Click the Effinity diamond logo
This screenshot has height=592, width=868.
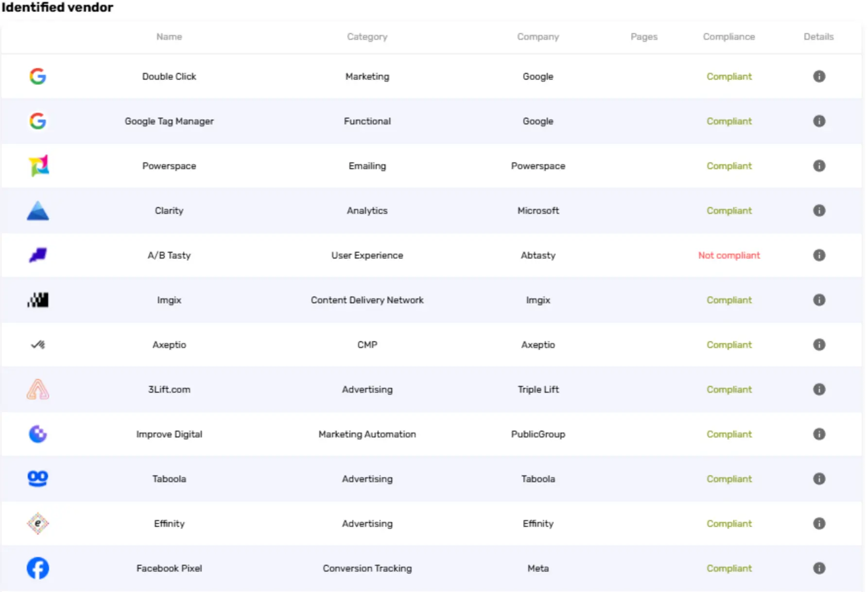click(x=38, y=523)
